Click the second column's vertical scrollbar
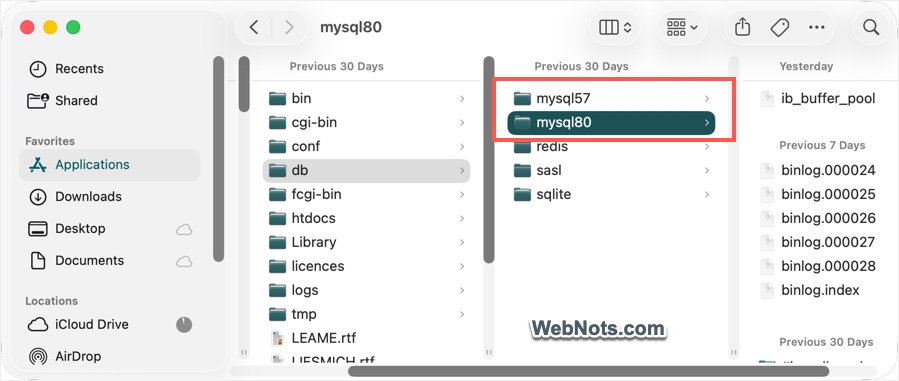Viewport: 899px width, 381px height. tap(488, 159)
